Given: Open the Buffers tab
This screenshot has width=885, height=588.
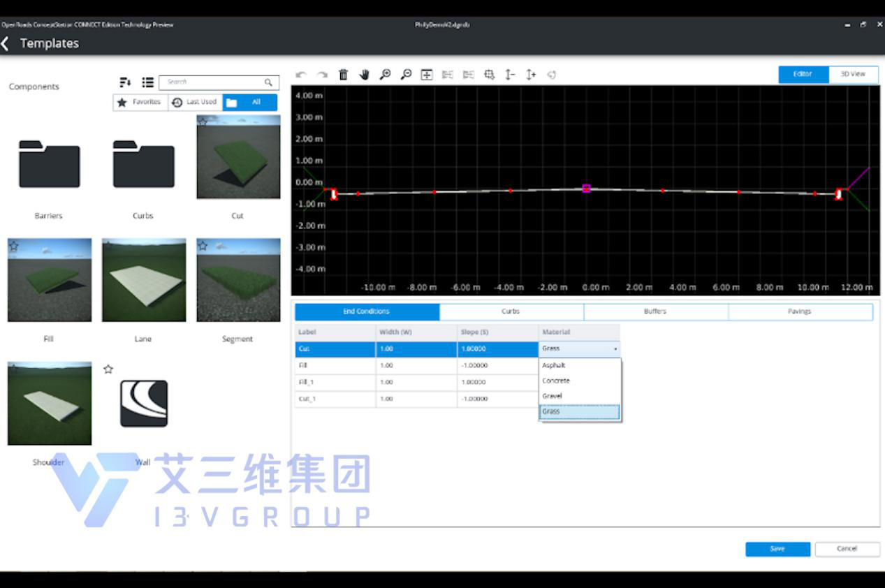Looking at the screenshot, I should click(656, 311).
